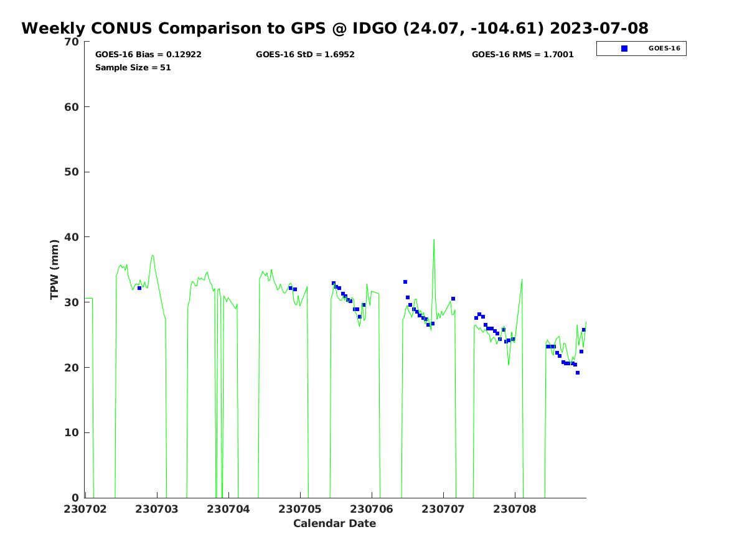Select the GOES-16 legend text label
This screenshot has height=560, width=747.
(x=664, y=49)
